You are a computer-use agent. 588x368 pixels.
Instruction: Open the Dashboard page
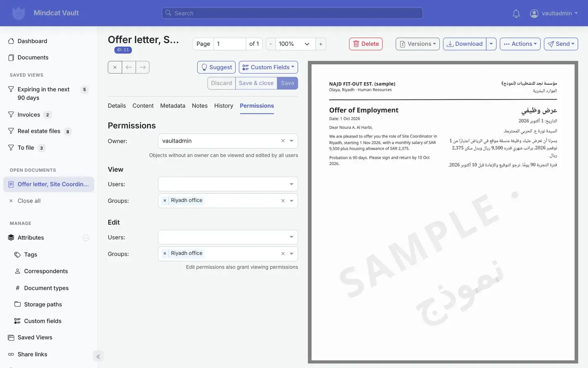coord(32,41)
